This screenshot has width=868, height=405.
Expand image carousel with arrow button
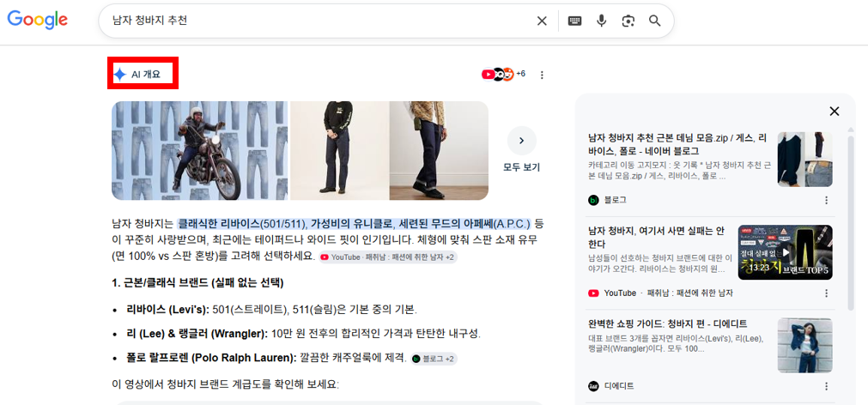point(521,141)
